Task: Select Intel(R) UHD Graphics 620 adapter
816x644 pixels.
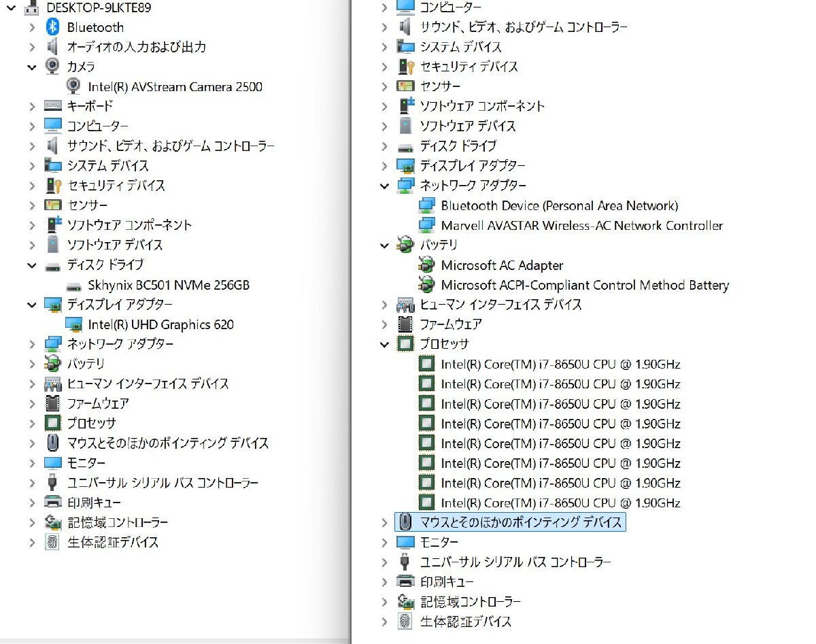Action: click(160, 324)
